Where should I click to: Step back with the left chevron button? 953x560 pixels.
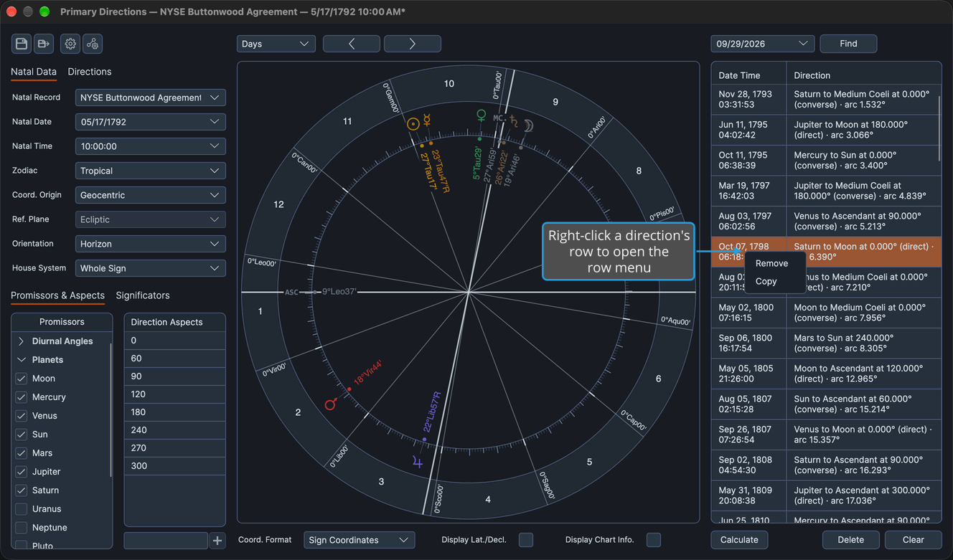[352, 44]
